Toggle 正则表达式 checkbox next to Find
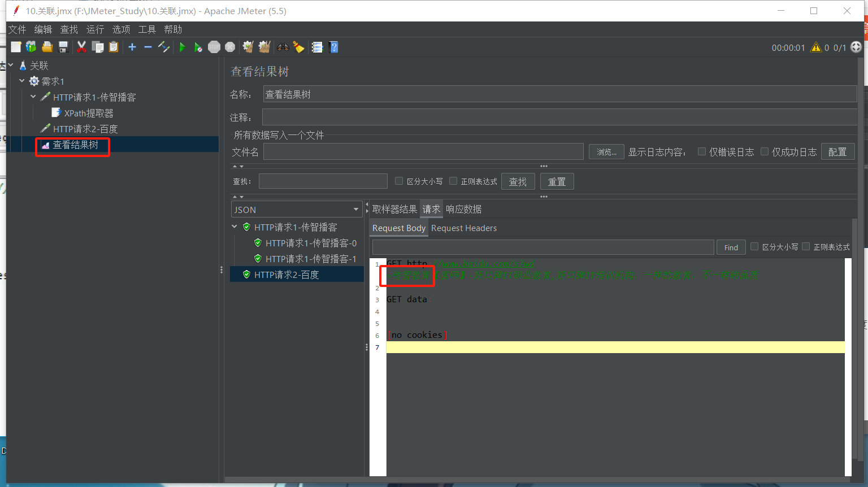Viewport: 868px width, 487px height. [x=806, y=246]
